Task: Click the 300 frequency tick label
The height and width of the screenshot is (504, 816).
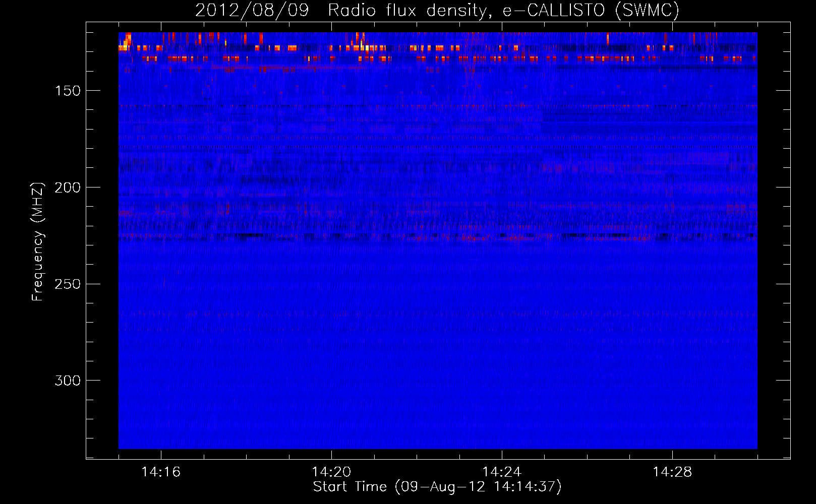Action: pos(68,381)
